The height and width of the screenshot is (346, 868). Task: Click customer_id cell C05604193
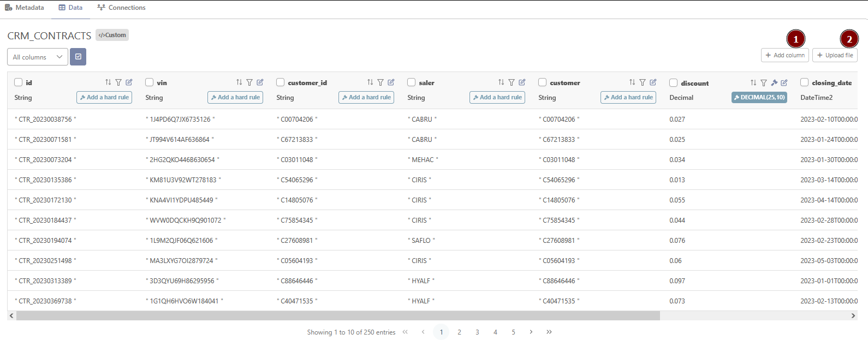tap(297, 260)
